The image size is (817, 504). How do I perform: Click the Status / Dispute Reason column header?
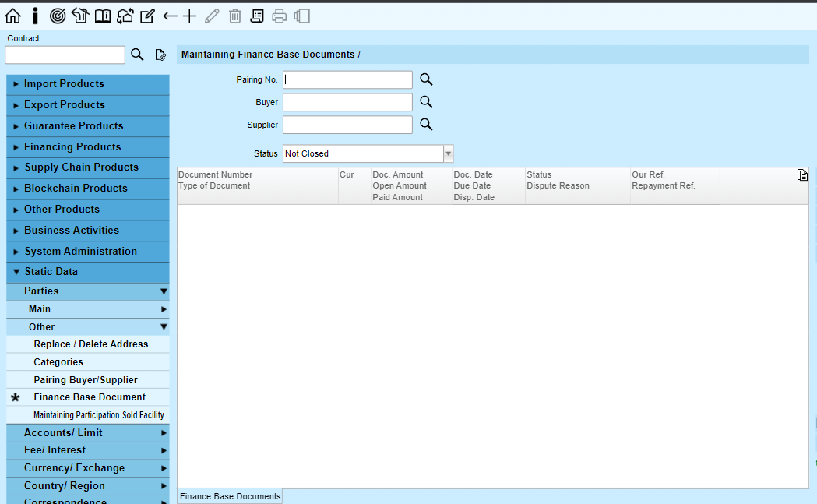pyautogui.click(x=577, y=185)
